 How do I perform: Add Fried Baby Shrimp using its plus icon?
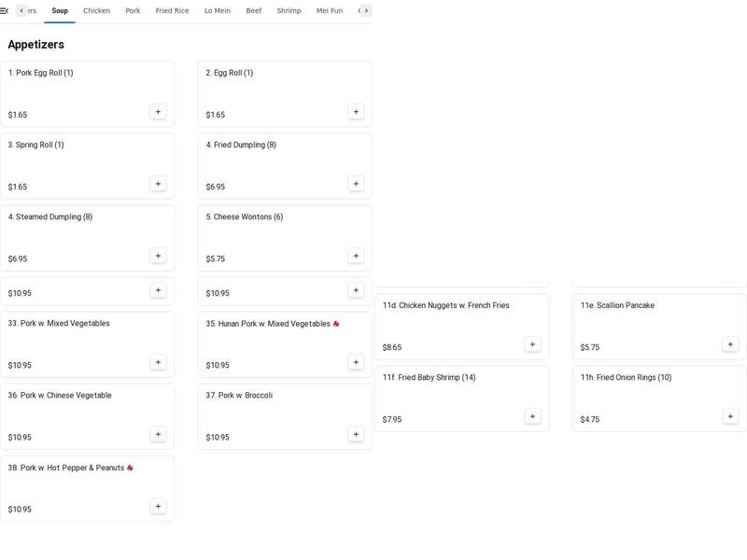[x=532, y=416]
